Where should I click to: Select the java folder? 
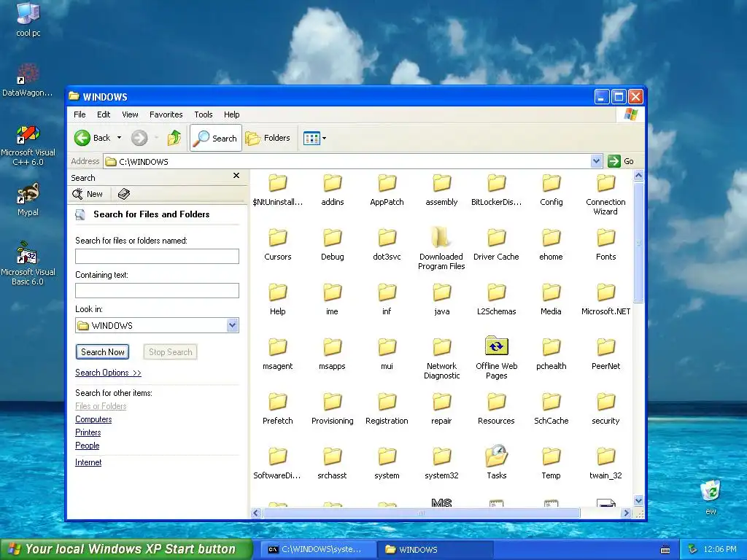(x=441, y=300)
